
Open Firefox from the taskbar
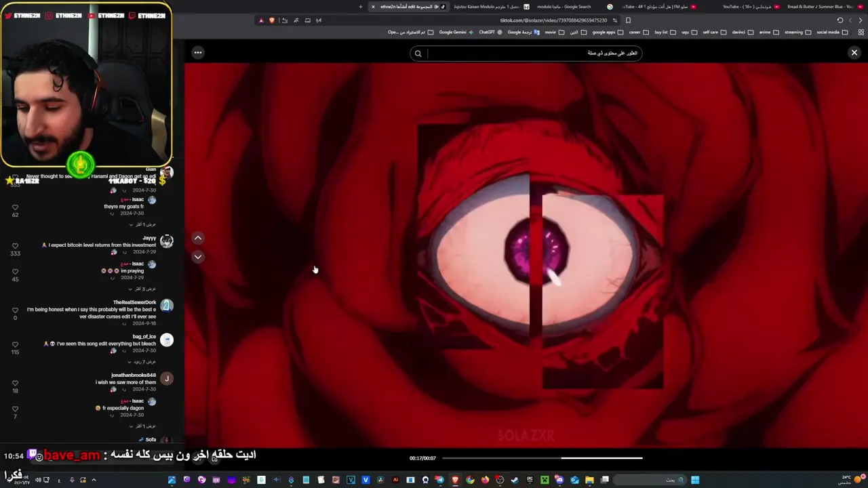click(x=485, y=481)
